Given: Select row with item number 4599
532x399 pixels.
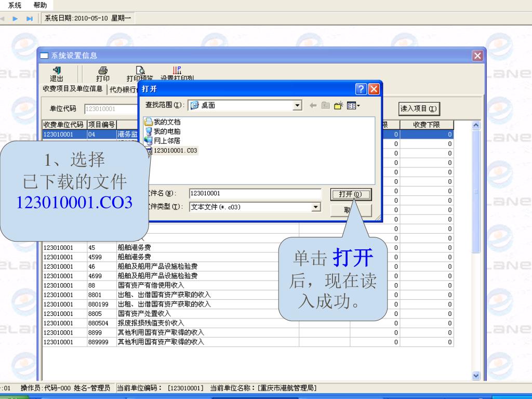Looking at the screenshot, I should [x=248, y=257].
